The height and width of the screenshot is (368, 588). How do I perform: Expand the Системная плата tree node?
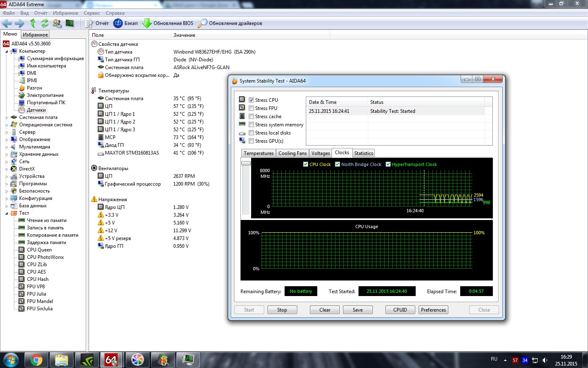[7, 118]
